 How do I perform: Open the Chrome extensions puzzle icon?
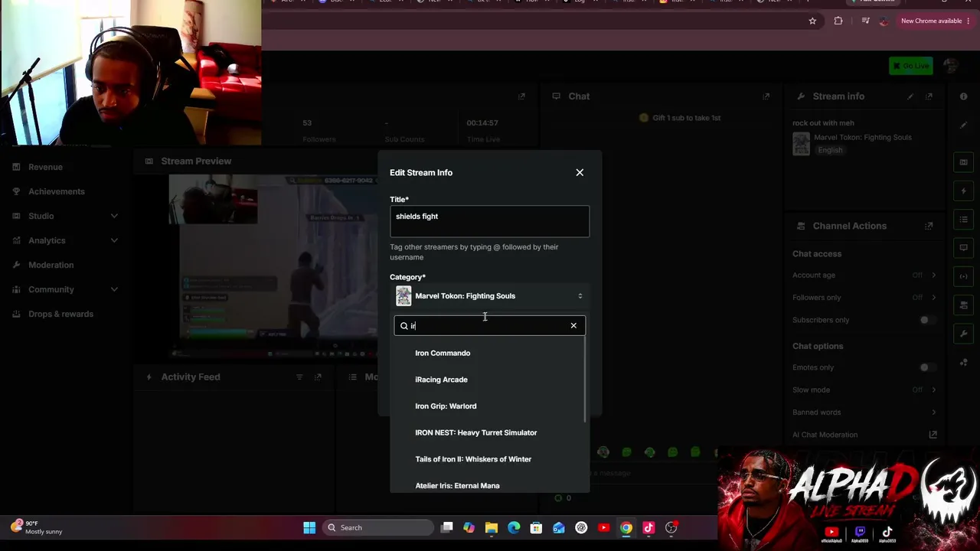pyautogui.click(x=838, y=21)
